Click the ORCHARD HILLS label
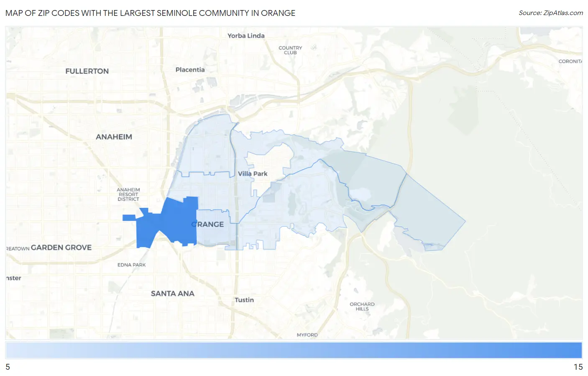Image resolution: width=588 pixels, height=376 pixels. point(362,307)
